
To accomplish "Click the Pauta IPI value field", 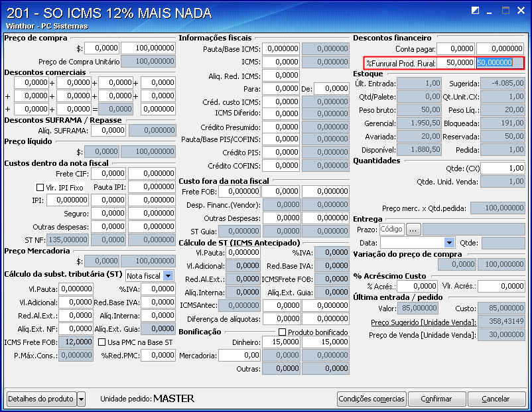I will tap(152, 186).
